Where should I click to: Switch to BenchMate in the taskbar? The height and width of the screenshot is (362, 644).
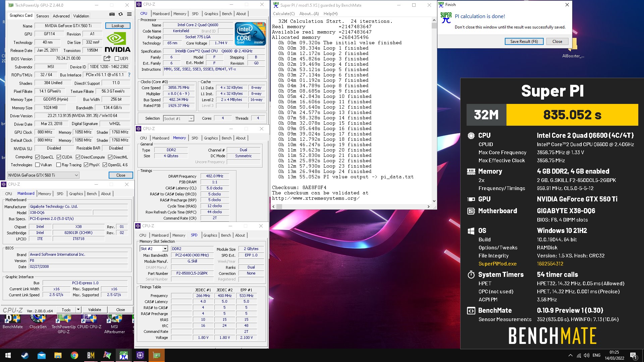pyautogui.click(x=91, y=355)
